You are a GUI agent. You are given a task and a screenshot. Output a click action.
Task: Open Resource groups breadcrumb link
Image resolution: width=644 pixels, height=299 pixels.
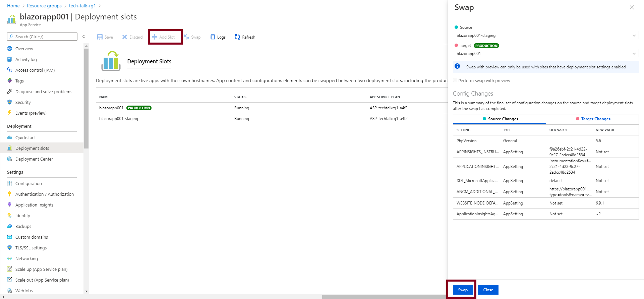coord(44,6)
